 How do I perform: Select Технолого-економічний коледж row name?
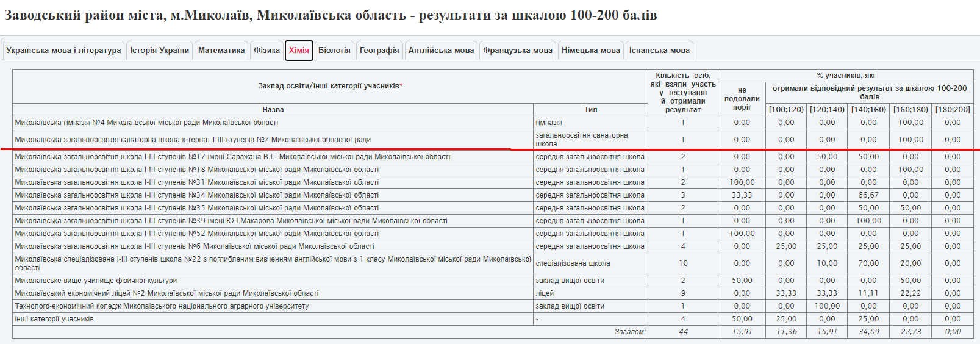pyautogui.click(x=162, y=306)
